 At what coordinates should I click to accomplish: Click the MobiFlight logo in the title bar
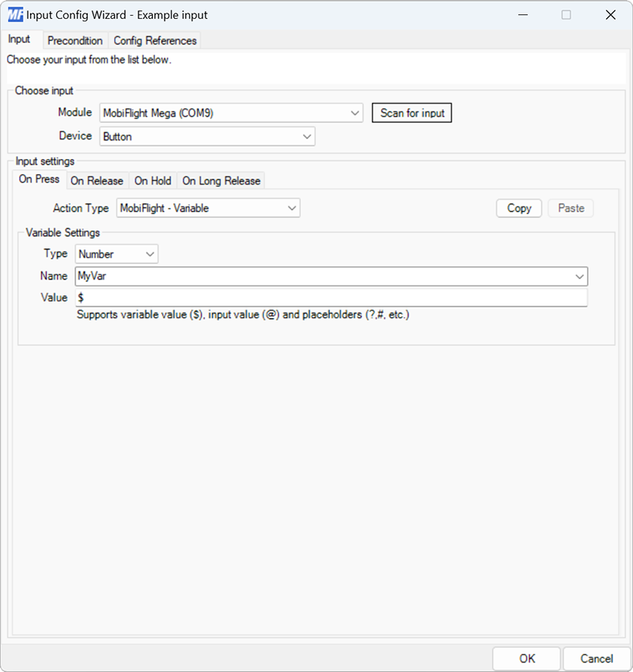pos(13,14)
